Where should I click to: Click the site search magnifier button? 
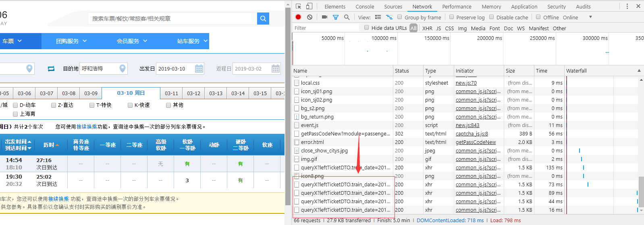coord(263,19)
